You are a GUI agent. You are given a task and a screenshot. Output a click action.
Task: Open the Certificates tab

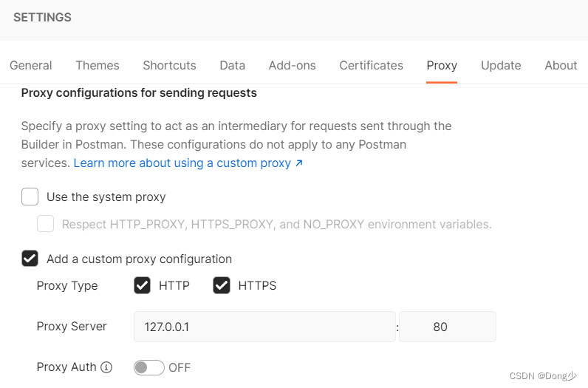tap(371, 65)
